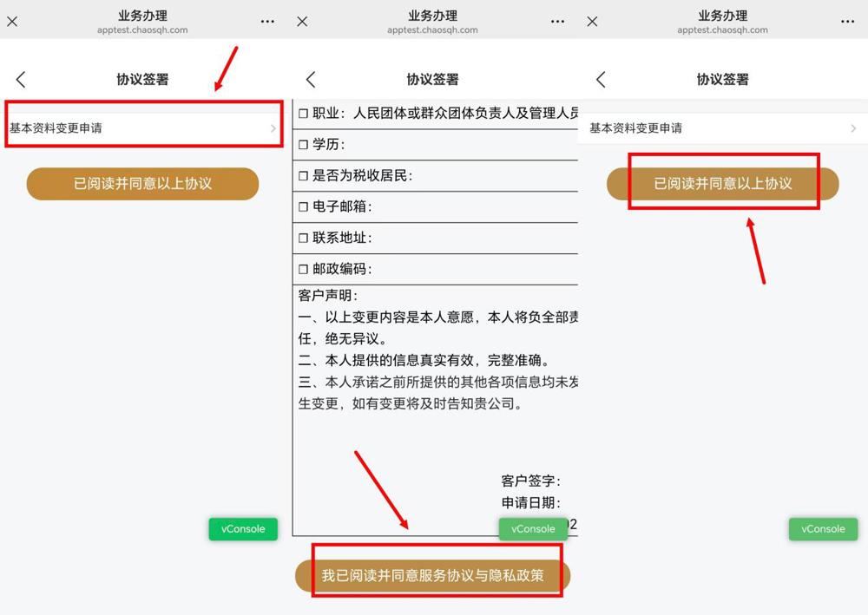Click back arrow in the middle phone screen
This screenshot has width=868, height=615.
click(311, 80)
